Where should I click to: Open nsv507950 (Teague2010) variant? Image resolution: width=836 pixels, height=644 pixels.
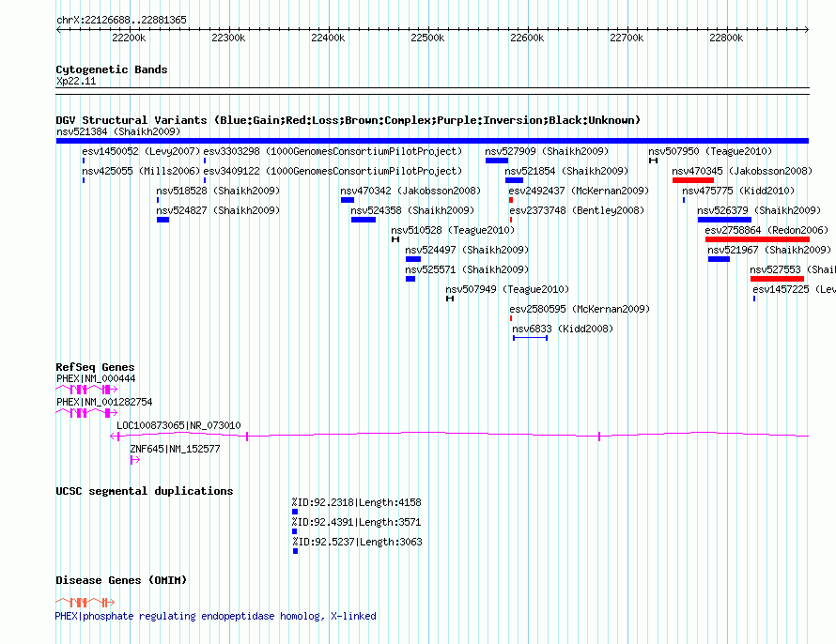point(710,151)
